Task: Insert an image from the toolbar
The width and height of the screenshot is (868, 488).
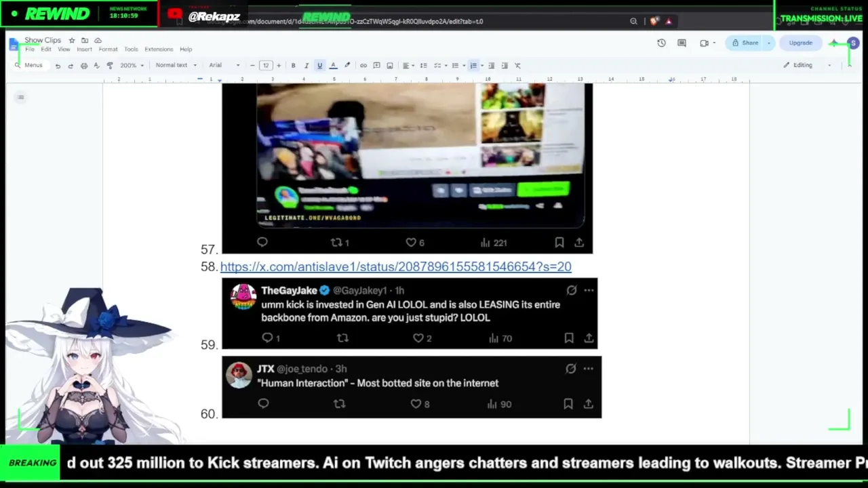Action: click(390, 66)
